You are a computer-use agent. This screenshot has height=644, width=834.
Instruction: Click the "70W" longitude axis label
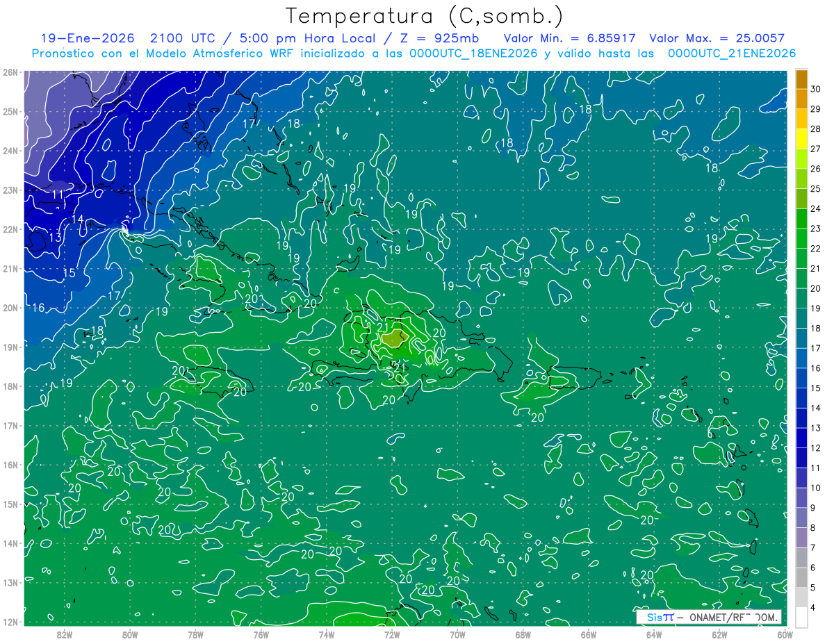[457, 634]
